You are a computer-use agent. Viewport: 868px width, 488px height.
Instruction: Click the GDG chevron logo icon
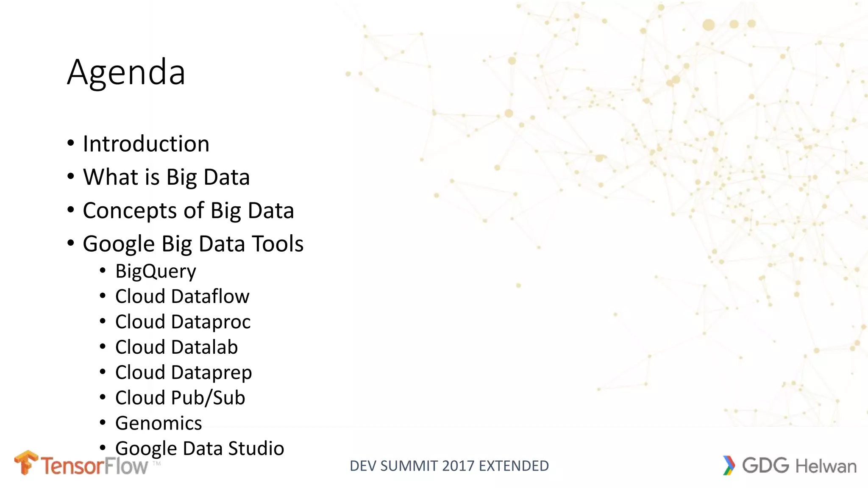pyautogui.click(x=729, y=466)
